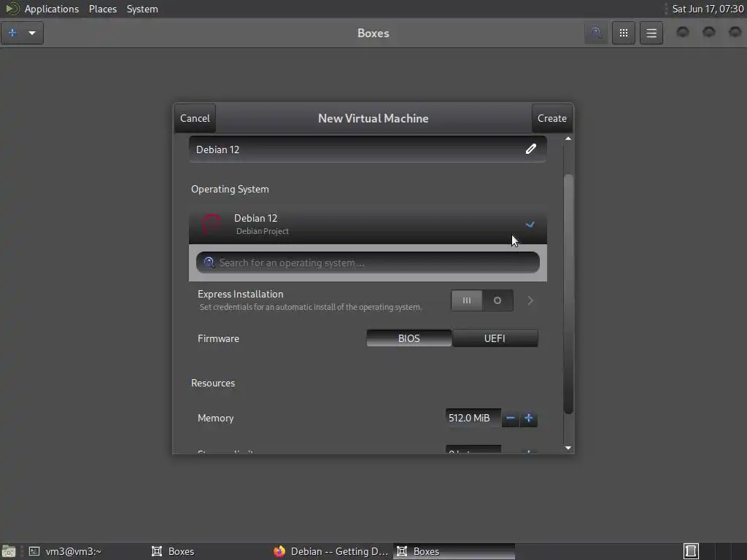
Task: Click the plus icon to add a new box
Action: [13, 33]
